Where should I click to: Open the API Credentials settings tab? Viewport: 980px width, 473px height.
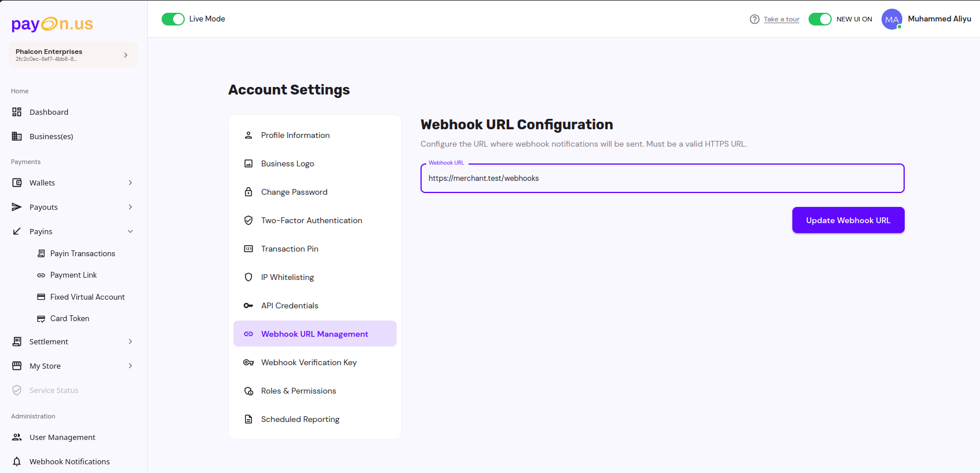click(315, 305)
